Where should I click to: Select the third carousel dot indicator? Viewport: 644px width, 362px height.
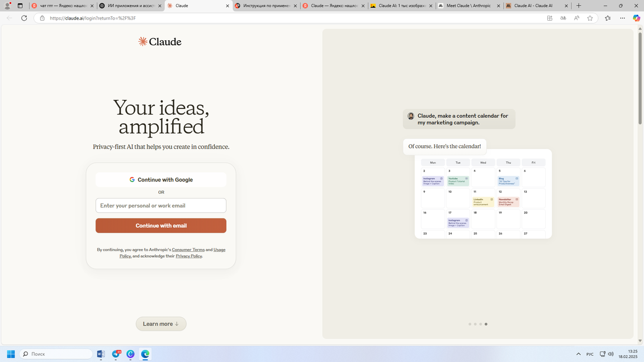tap(480, 324)
